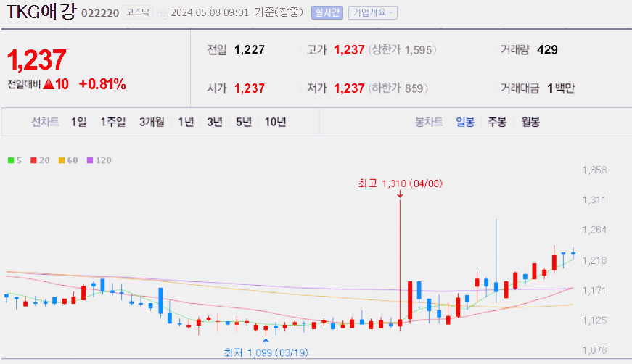The width and height of the screenshot is (632, 364).
Task: Click the 최저 1,099 (03/19) low marker
Action: pyautogui.click(x=266, y=352)
